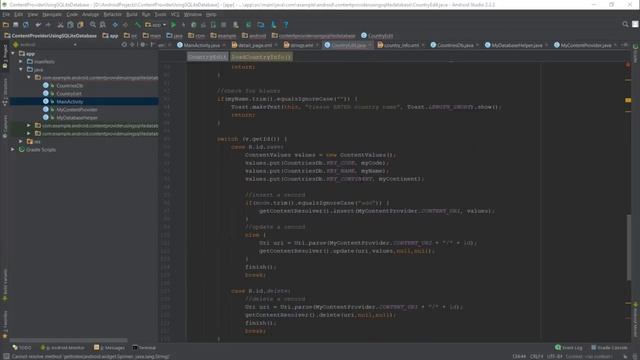Expand the second com.example package node
640x360 pixels.
pos(29,125)
